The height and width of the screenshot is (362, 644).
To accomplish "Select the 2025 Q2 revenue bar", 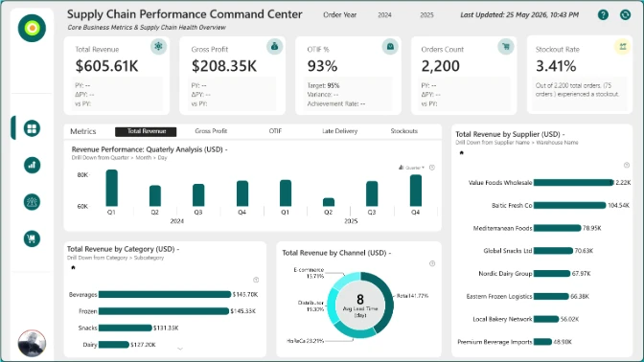I will pyautogui.click(x=329, y=202).
